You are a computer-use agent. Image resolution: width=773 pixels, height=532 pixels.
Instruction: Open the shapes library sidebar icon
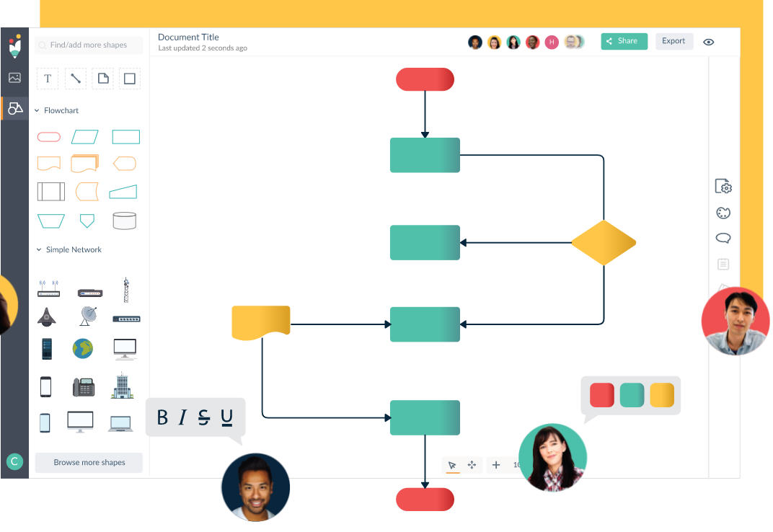click(x=15, y=108)
